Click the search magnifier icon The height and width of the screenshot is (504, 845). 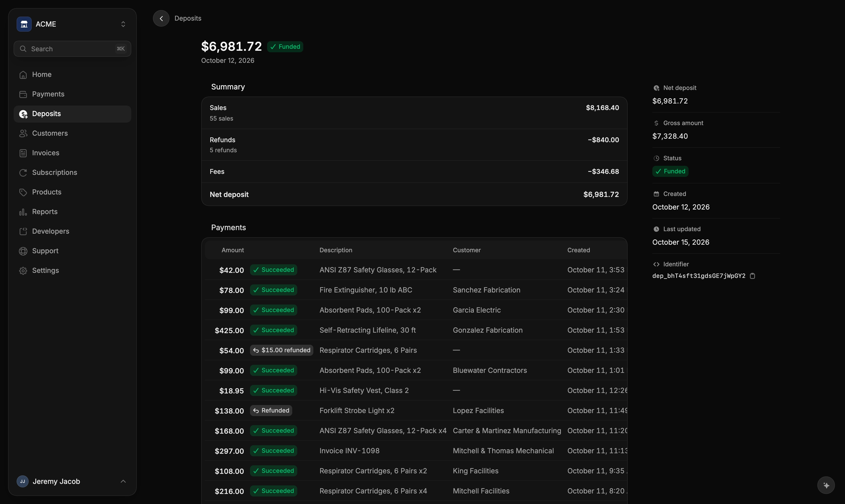(23, 49)
